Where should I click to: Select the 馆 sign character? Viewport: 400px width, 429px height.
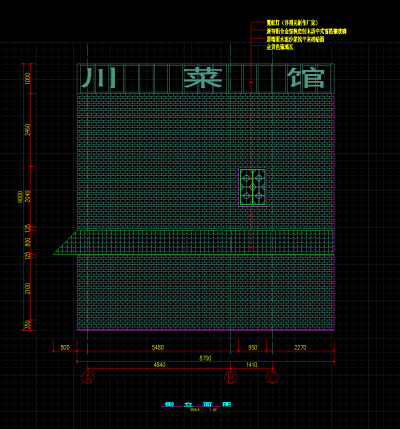tap(306, 78)
